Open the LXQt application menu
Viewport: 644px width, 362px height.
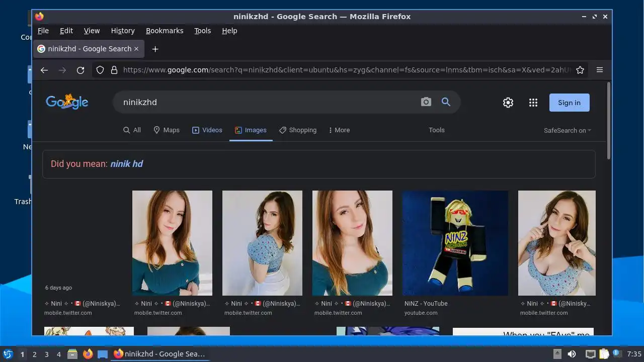(8, 354)
